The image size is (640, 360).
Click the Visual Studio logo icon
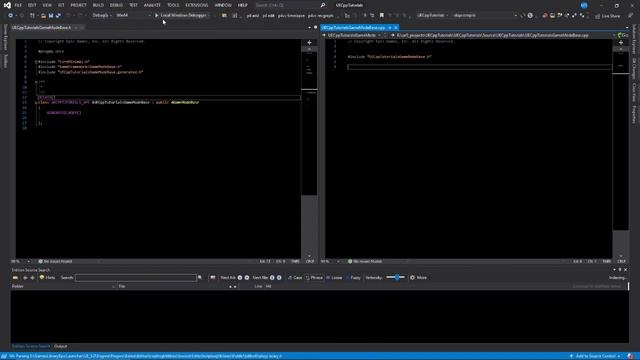tap(7, 5)
